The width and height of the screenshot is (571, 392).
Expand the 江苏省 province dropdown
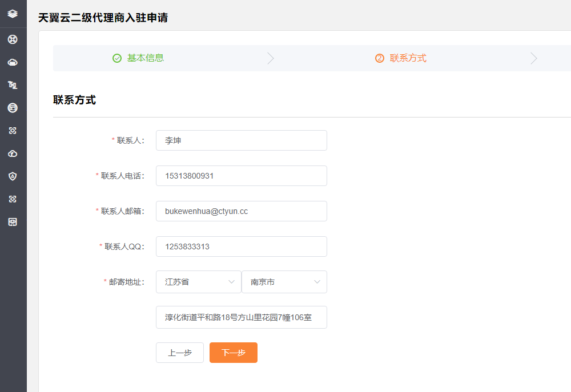coord(198,282)
